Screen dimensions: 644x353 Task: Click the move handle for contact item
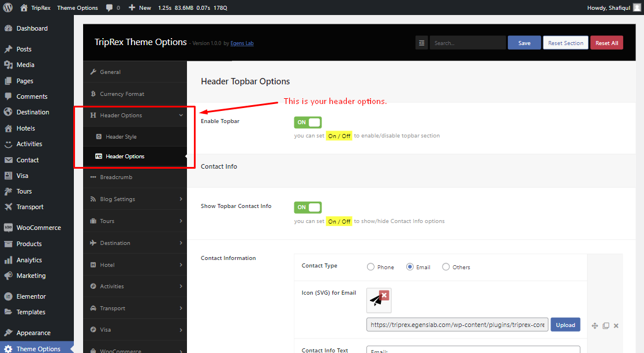(595, 326)
